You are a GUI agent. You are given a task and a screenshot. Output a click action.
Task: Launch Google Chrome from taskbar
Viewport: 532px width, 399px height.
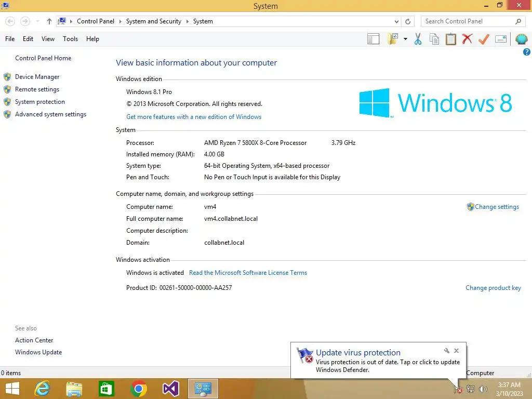[x=138, y=389]
